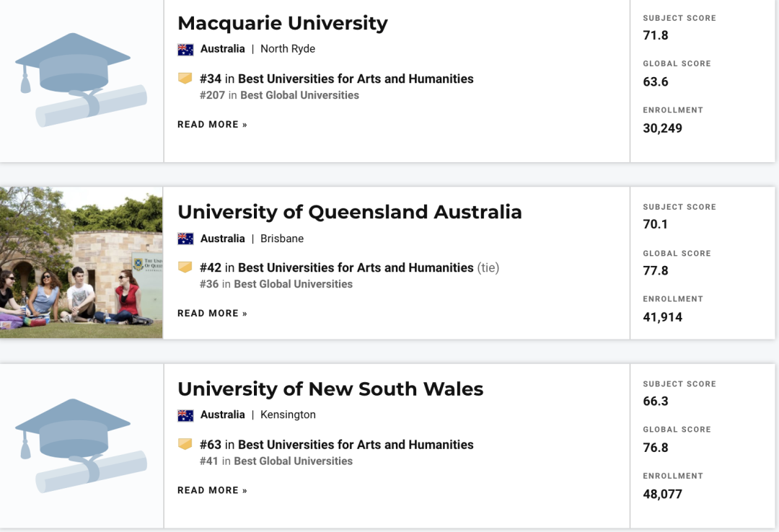Select Read More under University of Queensland

[x=212, y=314]
